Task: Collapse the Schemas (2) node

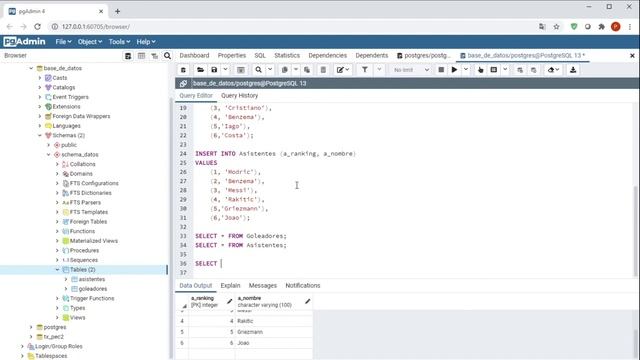Action: 40,135
